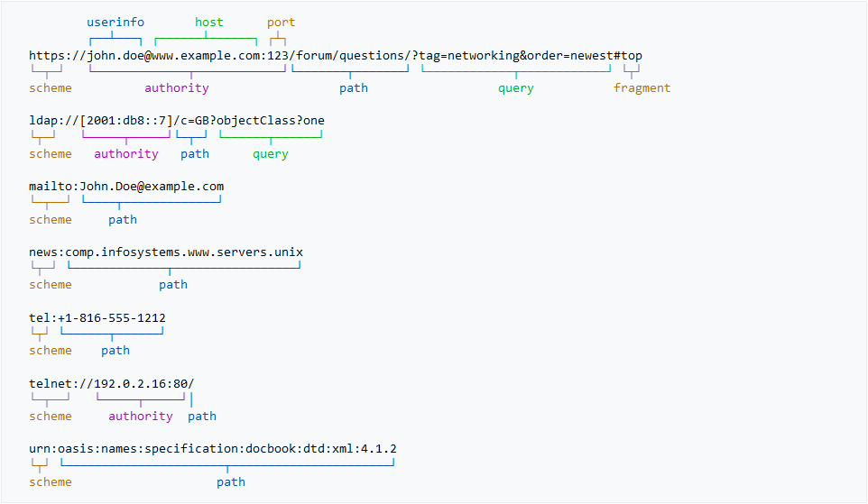This screenshot has width=868, height=504.
Task: Click "authority" label beneath the ldap URI
Action: [x=125, y=154]
